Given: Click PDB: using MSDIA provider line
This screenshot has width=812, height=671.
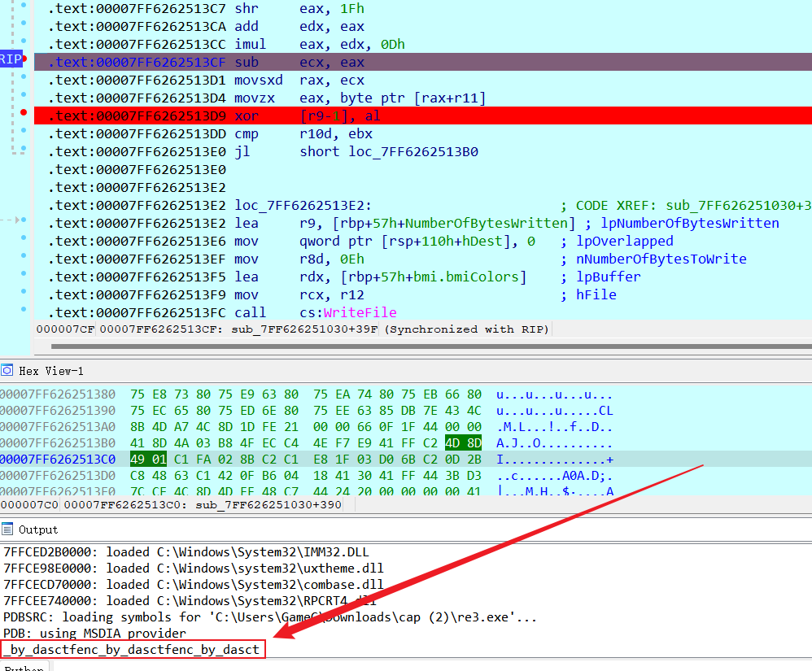Looking at the screenshot, I should tap(94, 634).
